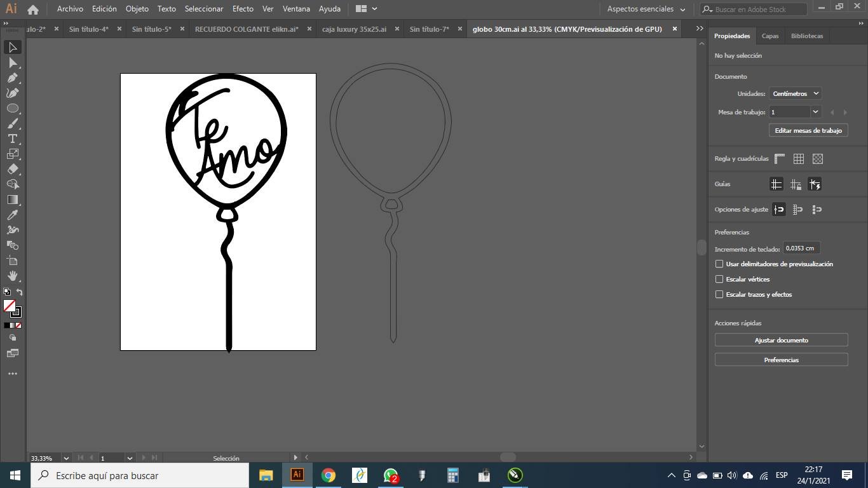Enable Usar delimitadores de previsualización checkbox
The width and height of the screenshot is (868, 488).
click(x=719, y=264)
